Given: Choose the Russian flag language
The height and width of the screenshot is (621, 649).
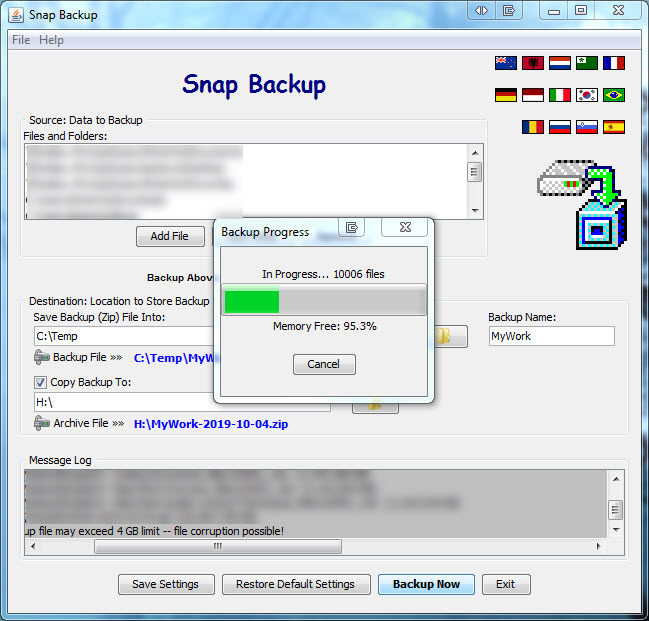Looking at the screenshot, I should coord(560,127).
